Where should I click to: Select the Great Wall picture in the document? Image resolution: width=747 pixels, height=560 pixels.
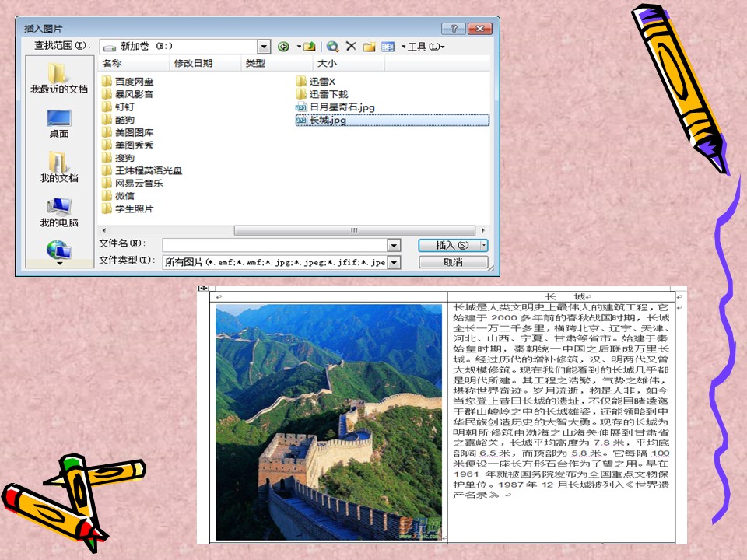pos(328,422)
